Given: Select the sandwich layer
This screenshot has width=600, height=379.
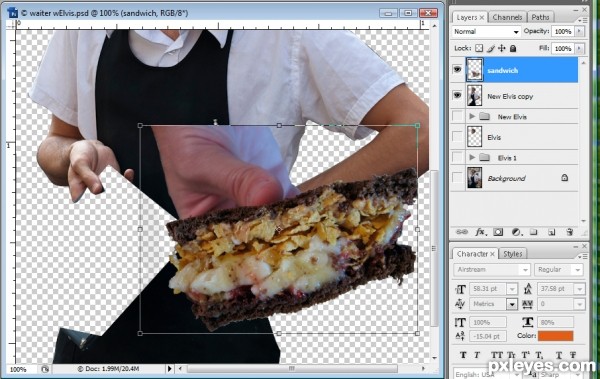Looking at the screenshot, I should [x=522, y=70].
